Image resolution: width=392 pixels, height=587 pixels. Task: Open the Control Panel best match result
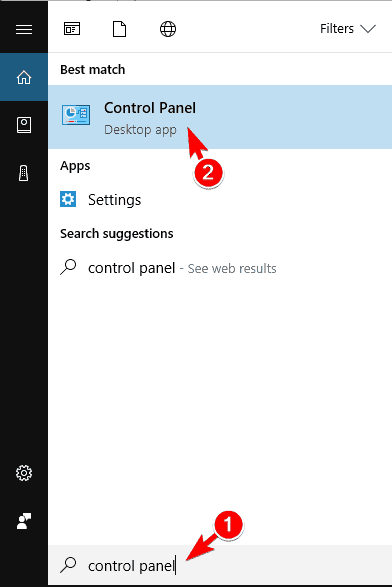tap(220, 117)
